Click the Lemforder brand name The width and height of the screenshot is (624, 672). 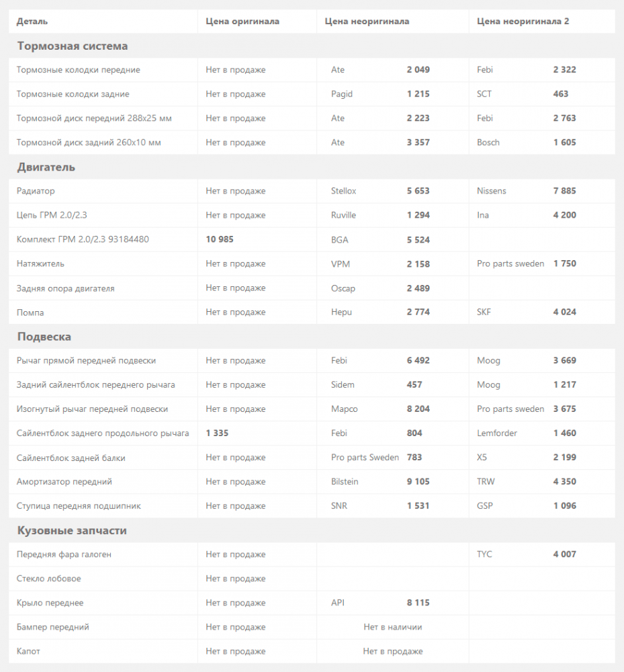[497, 433]
